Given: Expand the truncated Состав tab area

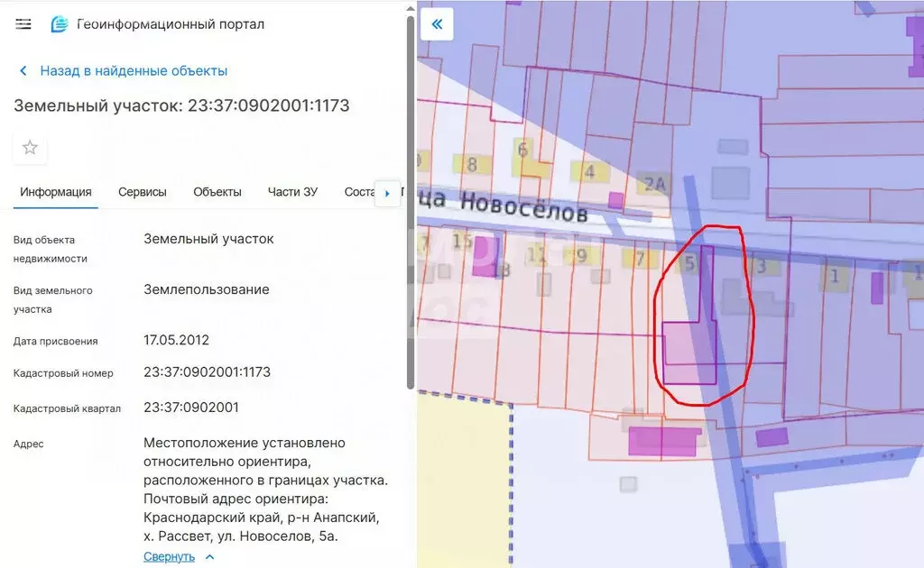Looking at the screenshot, I should pyautogui.click(x=358, y=192).
